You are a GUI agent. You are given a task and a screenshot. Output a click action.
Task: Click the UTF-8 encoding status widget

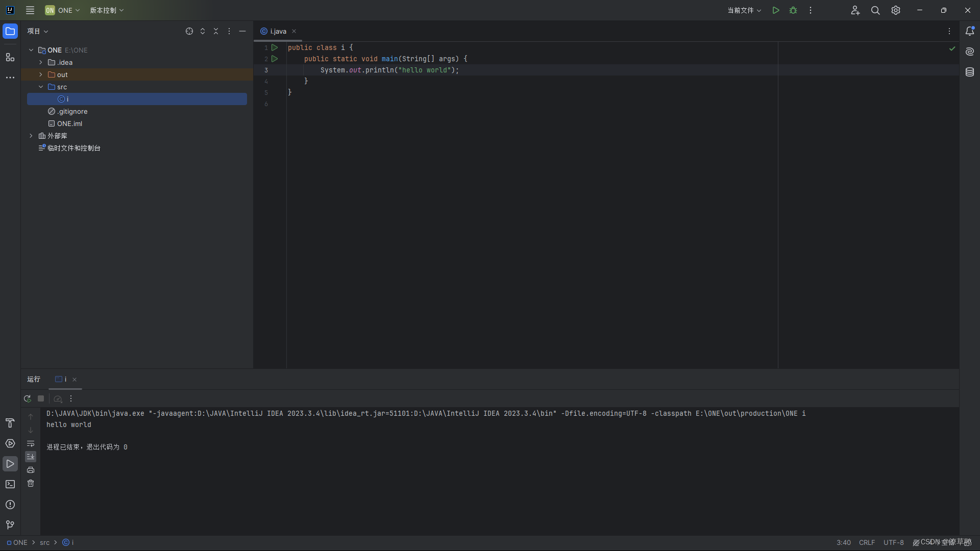tap(893, 542)
